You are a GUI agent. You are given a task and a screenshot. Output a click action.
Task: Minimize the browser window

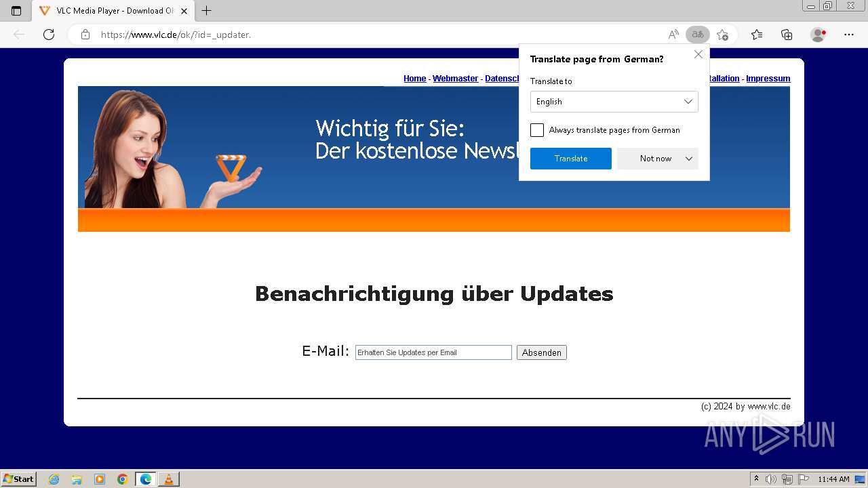(811, 6)
